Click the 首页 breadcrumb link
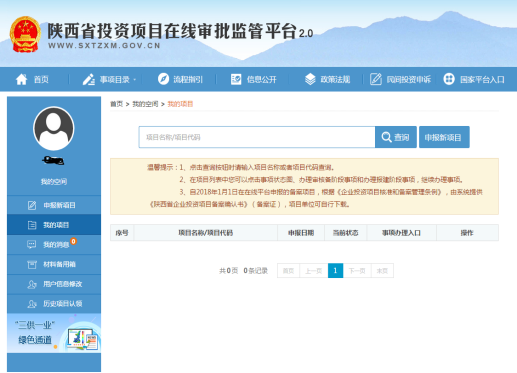The height and width of the screenshot is (373, 517). pos(117,104)
